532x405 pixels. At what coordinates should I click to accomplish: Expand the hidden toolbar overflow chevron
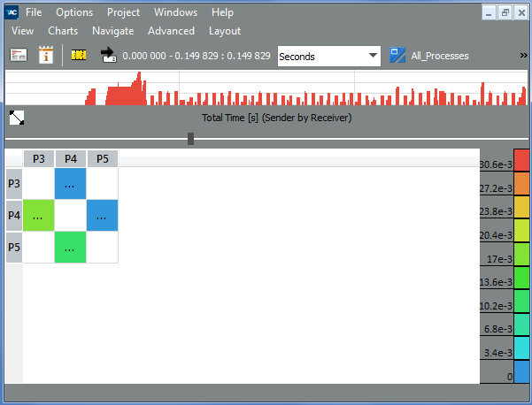click(523, 55)
